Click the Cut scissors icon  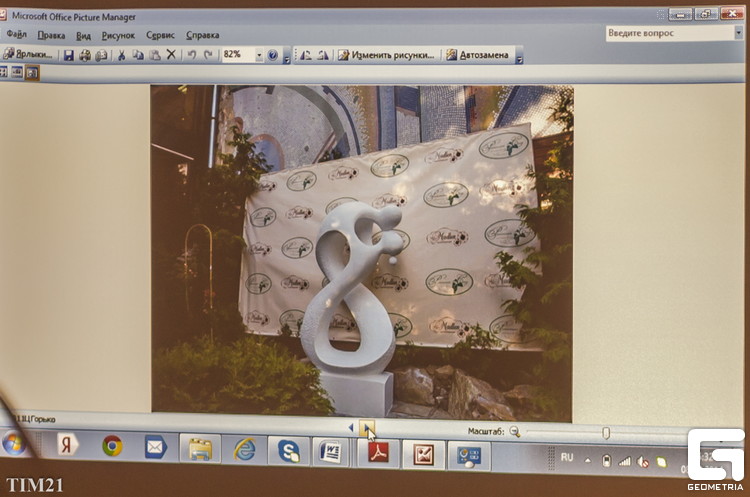point(121,55)
